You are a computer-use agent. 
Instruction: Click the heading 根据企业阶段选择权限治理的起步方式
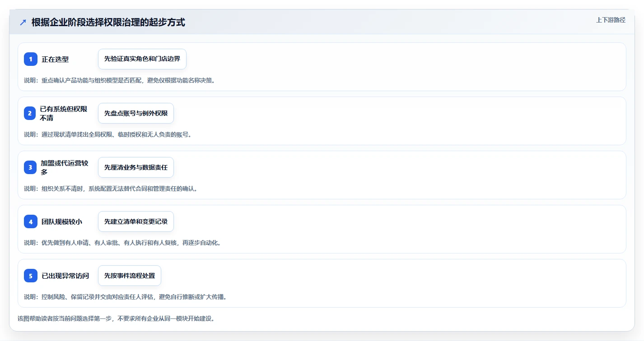[108, 22]
